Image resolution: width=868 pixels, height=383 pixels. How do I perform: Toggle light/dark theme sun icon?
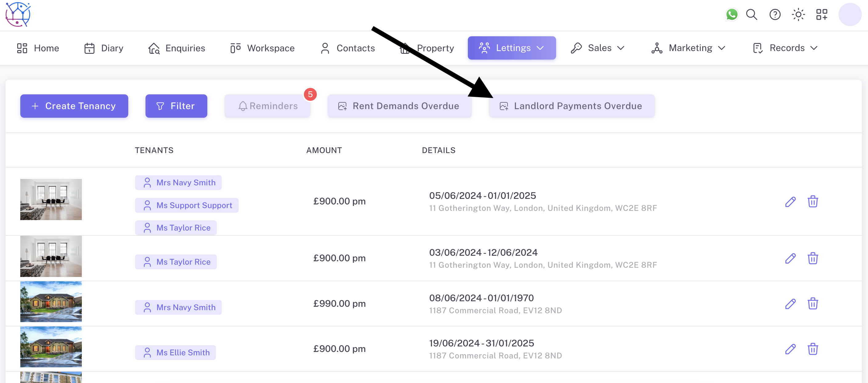point(798,14)
